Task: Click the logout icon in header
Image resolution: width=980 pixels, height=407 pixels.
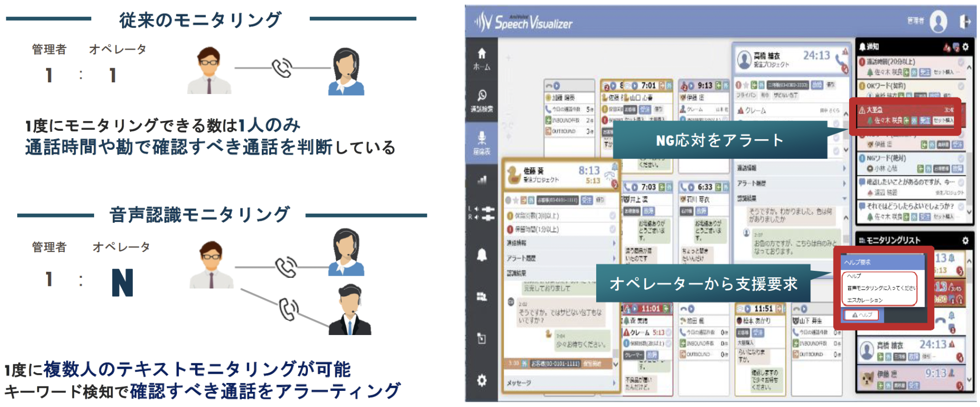Action: [x=964, y=22]
